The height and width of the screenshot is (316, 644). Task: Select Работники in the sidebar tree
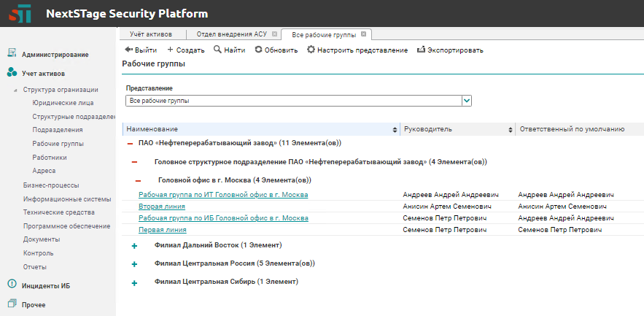coord(50,157)
